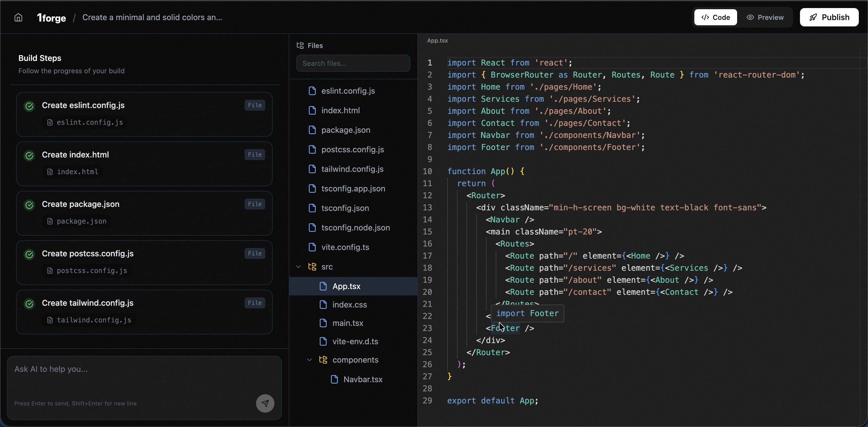Click the file icon beside package.json in Files

pyautogui.click(x=312, y=130)
